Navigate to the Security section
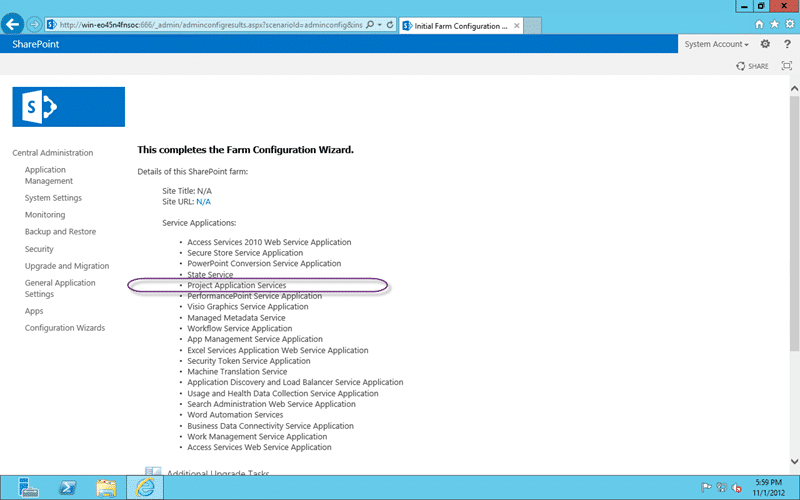 click(39, 249)
